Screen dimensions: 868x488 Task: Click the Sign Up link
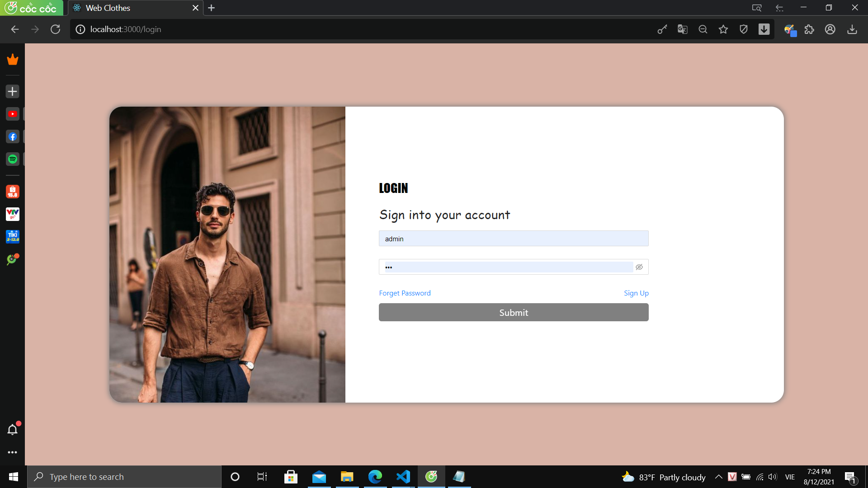(636, 293)
